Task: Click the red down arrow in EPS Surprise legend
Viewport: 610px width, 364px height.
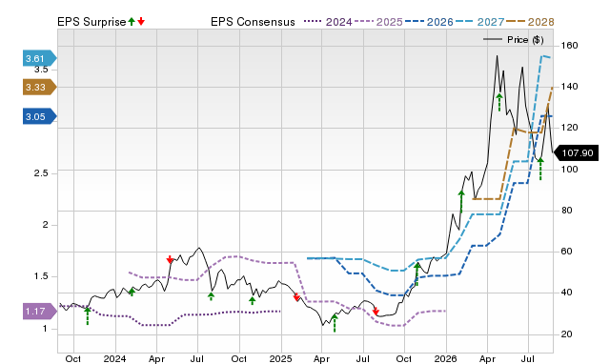Action: click(x=141, y=21)
